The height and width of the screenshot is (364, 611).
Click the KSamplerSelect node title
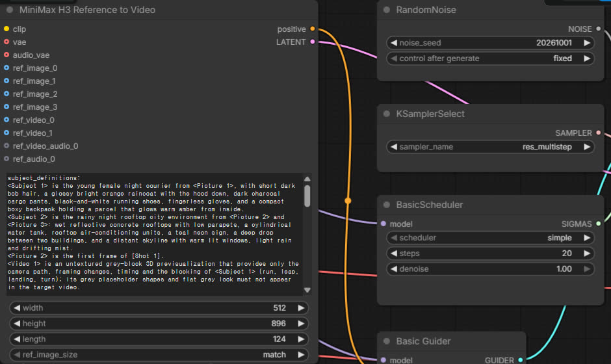430,114
